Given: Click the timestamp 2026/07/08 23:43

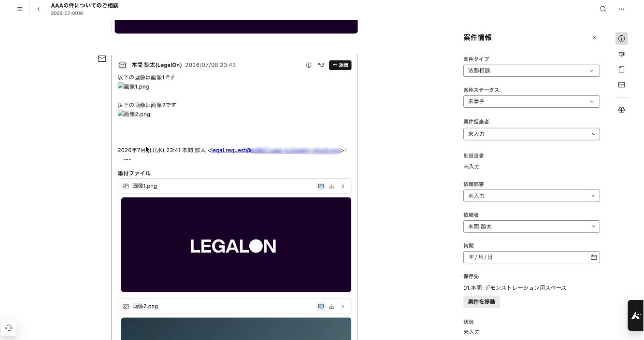Looking at the screenshot, I should point(210,65).
